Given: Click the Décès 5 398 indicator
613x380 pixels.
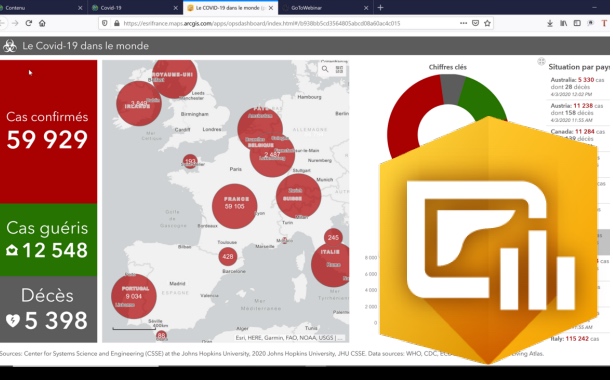Looking at the screenshot, I should pos(48,309).
